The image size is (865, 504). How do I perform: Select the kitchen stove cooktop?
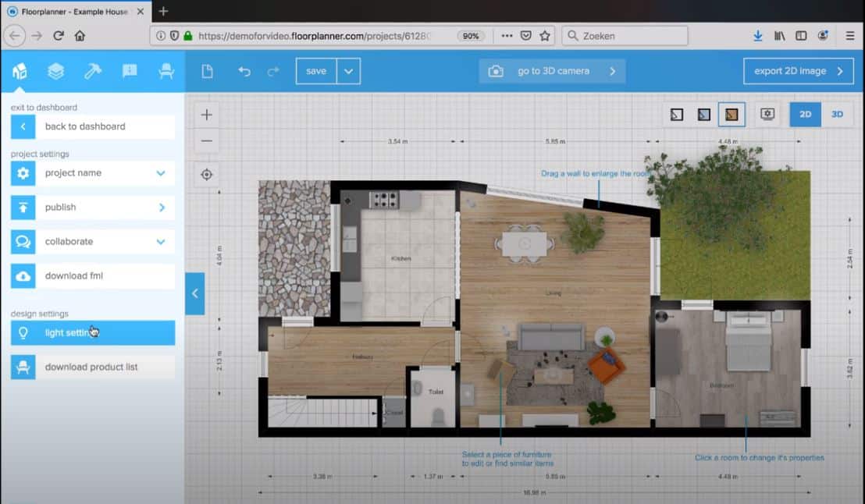tap(383, 200)
